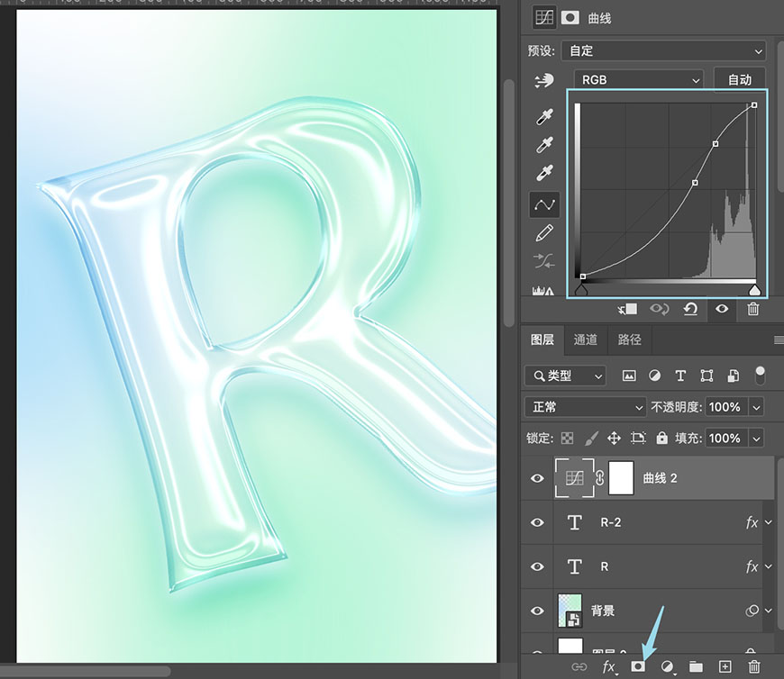Pick the gray point eyedropper
Image resolution: width=784 pixels, height=679 pixels.
pos(544,144)
